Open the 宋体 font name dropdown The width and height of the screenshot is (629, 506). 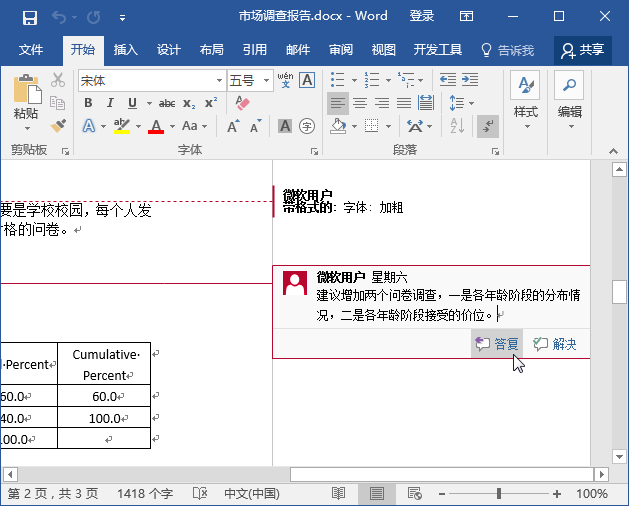click(x=219, y=81)
